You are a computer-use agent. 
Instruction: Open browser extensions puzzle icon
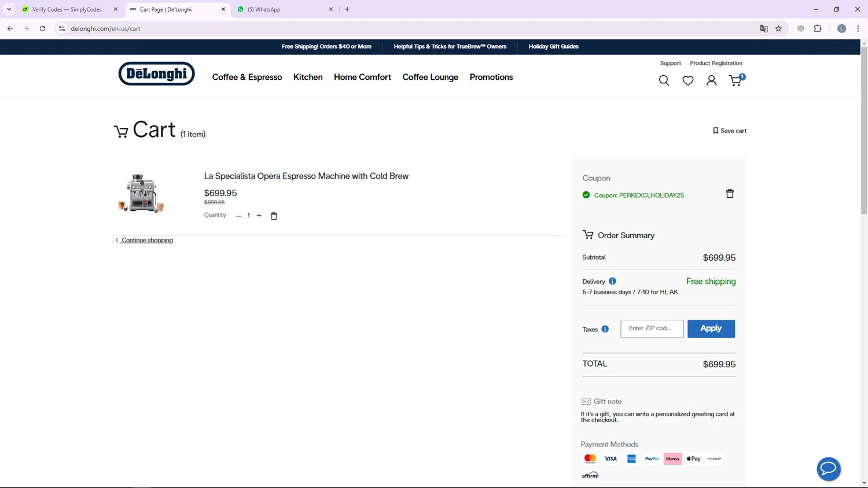point(818,28)
